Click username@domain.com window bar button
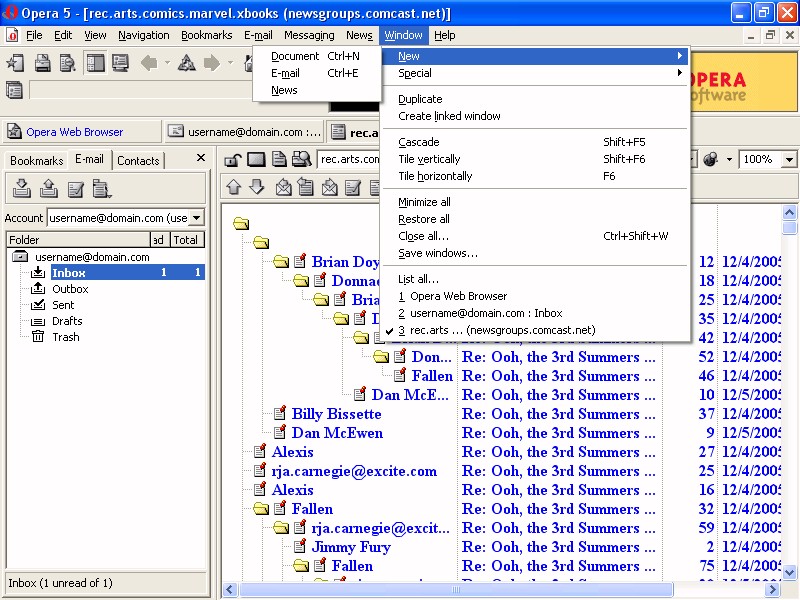 246,132
